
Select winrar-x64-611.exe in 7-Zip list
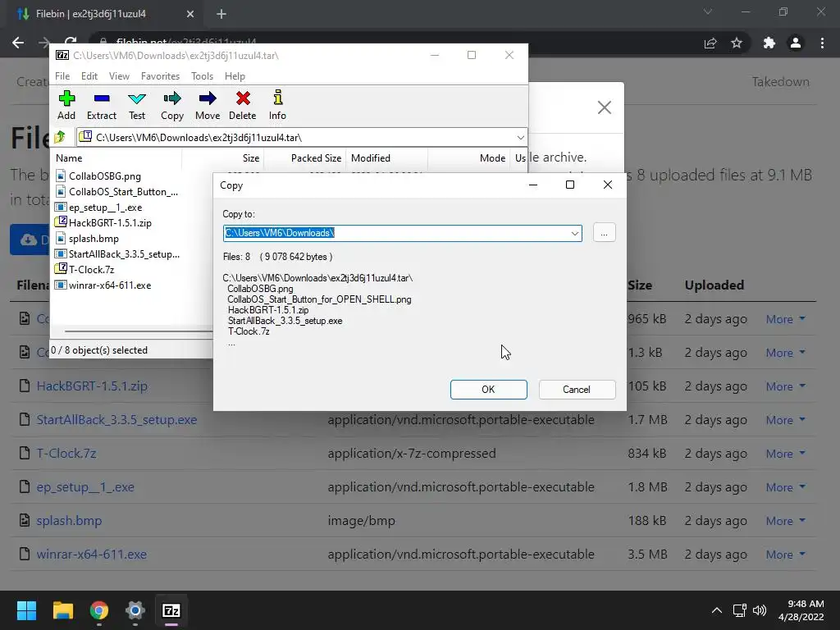coord(109,285)
